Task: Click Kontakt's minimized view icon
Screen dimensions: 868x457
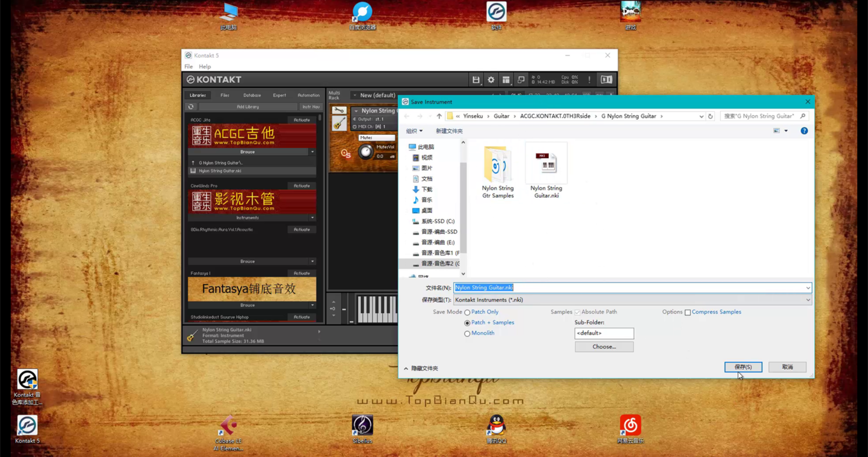Action: (x=521, y=80)
